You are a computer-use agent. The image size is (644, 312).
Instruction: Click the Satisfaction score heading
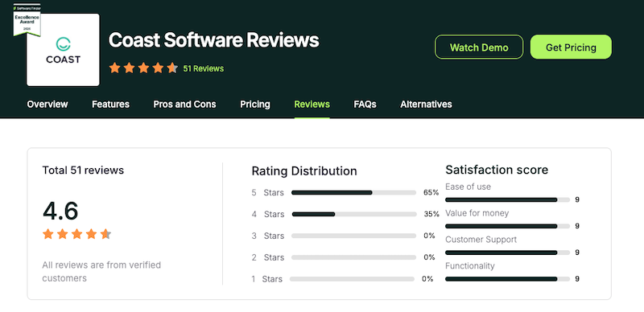[497, 170]
